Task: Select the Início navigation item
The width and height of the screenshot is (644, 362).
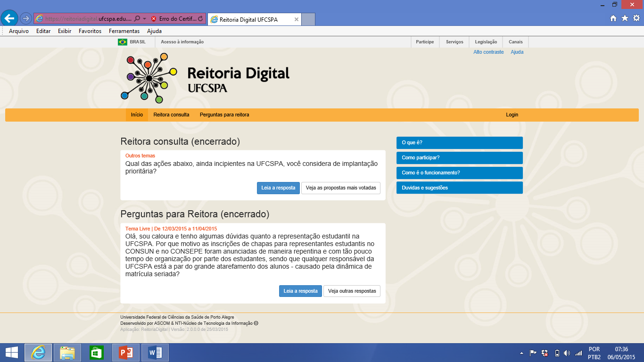Action: (137, 115)
